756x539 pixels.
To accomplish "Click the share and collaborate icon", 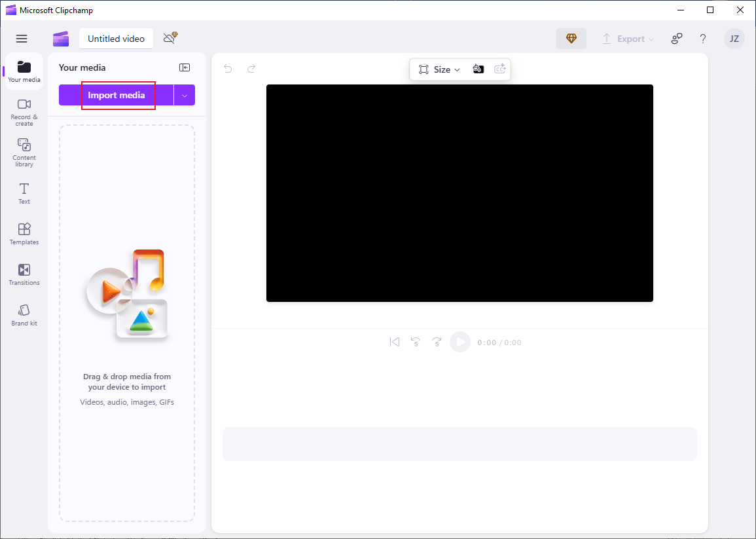I will (x=677, y=39).
